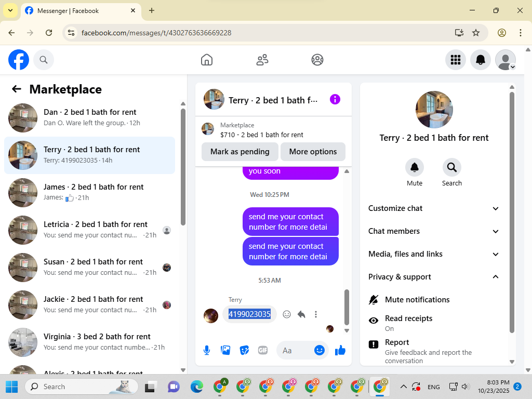Choose a GIF icon
532x399 pixels.
[263, 350]
